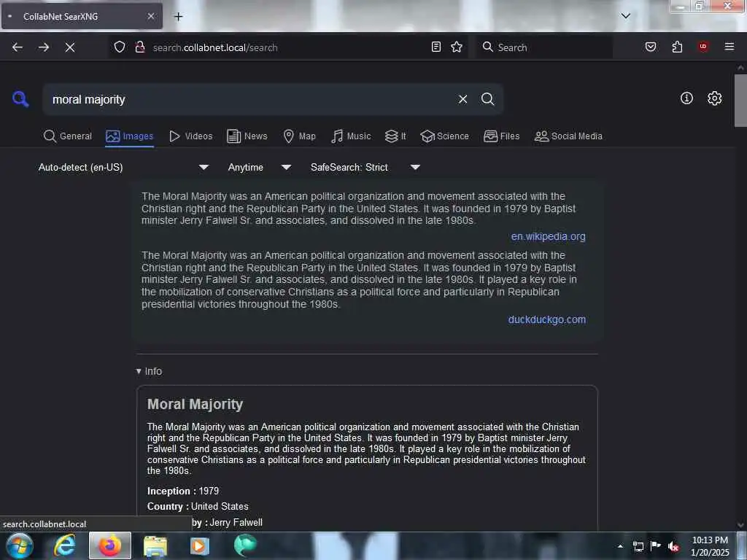Switch to Science search category
Screen dimensions: 747x560
click(444, 136)
